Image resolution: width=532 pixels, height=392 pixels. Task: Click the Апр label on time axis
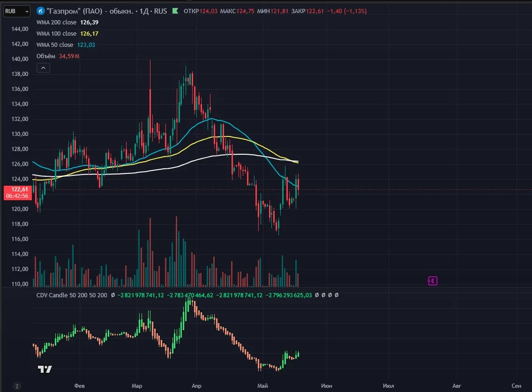[196, 386]
